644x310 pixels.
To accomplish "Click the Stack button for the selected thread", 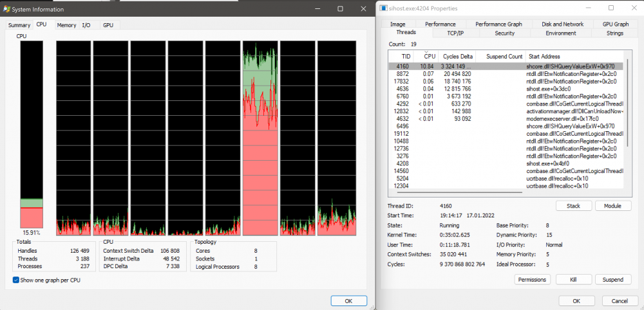I will (x=573, y=206).
